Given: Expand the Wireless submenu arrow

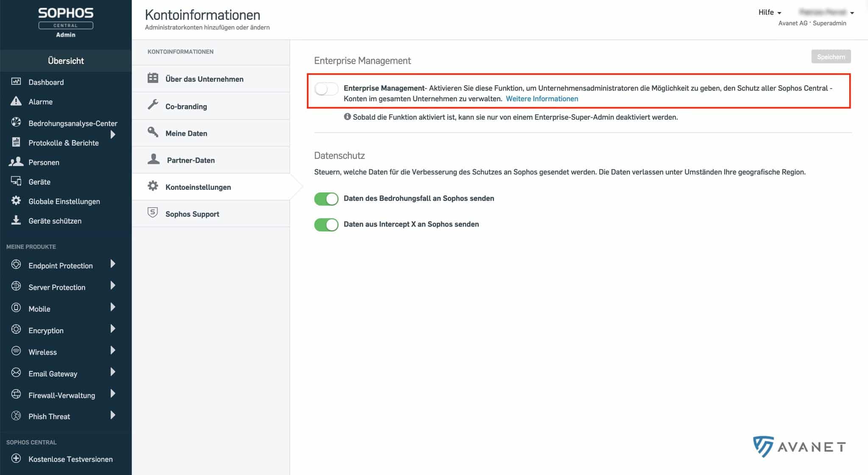Looking at the screenshot, I should point(113,350).
